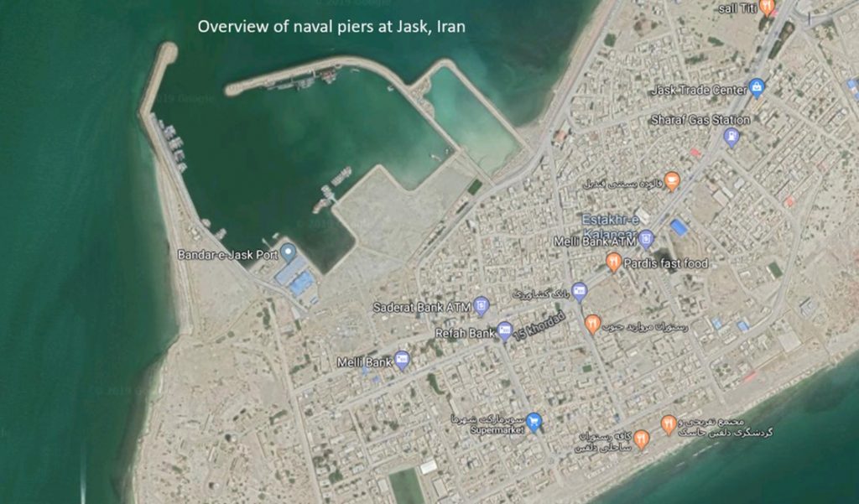Open the Sharaf Gas Station marker
Screen dimensions: 859x504
tap(731, 137)
